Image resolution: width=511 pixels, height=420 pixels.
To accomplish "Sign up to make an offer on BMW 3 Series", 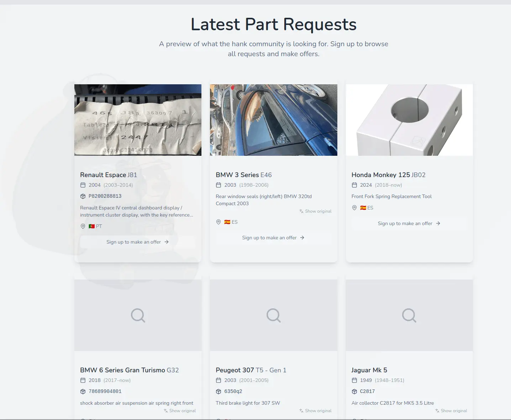I will coord(274,238).
